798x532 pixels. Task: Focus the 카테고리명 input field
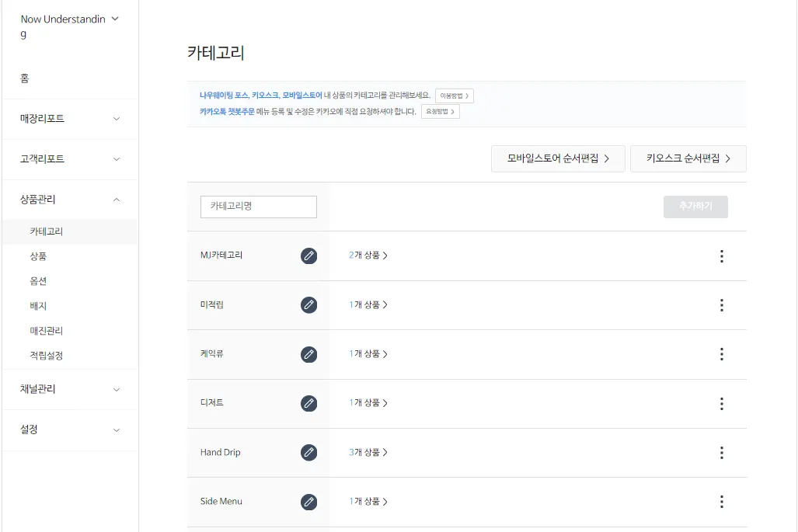tap(259, 207)
